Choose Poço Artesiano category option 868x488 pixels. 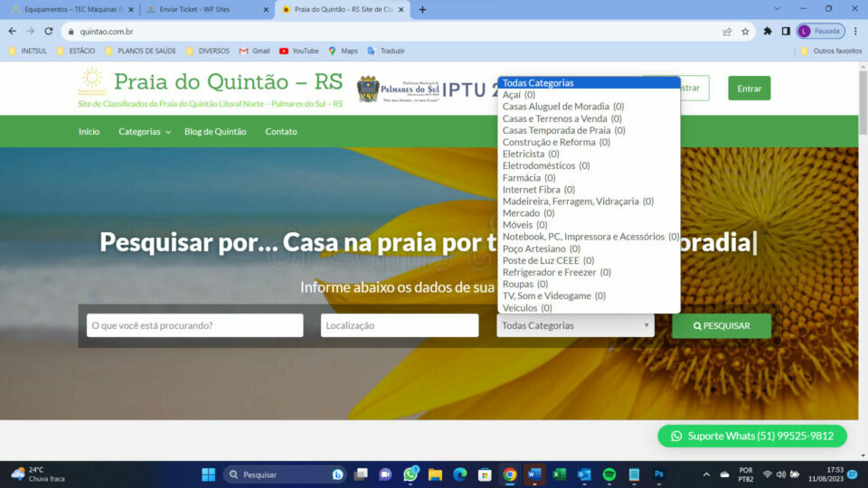tap(589, 249)
